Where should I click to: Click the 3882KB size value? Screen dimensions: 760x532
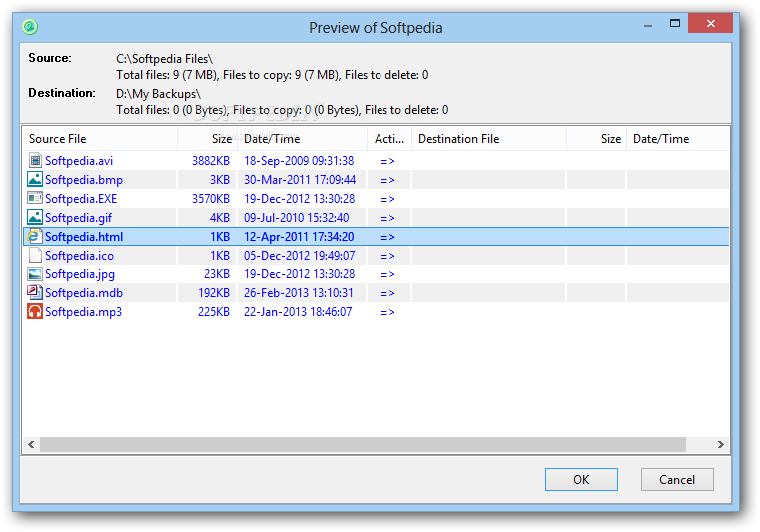(x=211, y=161)
